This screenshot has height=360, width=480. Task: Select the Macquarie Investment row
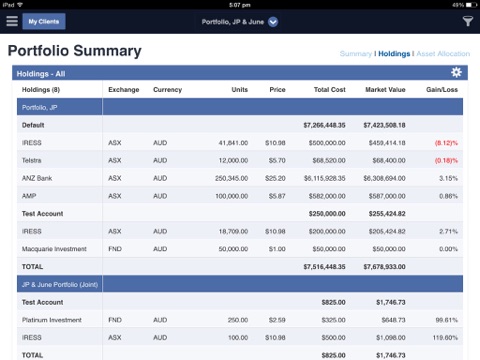point(240,249)
